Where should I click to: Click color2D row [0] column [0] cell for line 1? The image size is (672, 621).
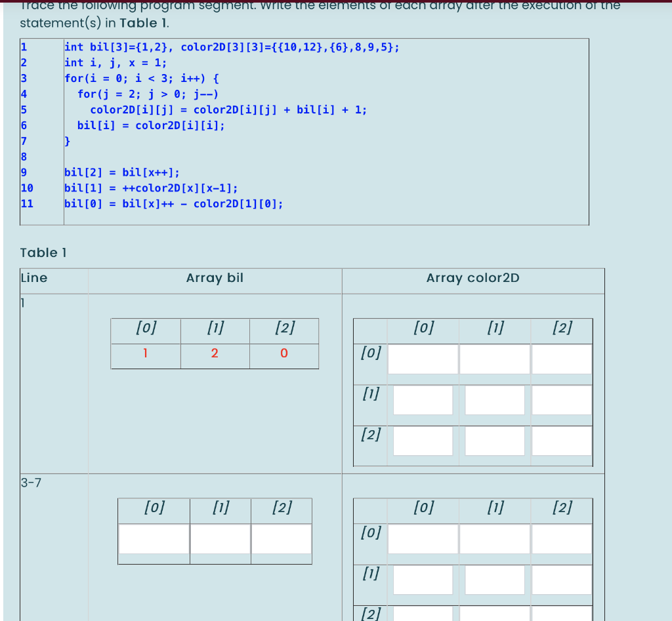click(423, 359)
